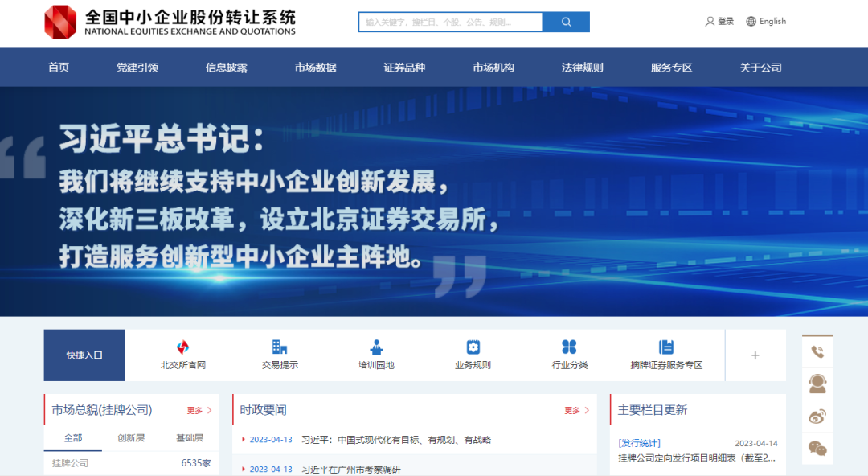Open the customer service avatar icon
This screenshot has width=868, height=476.
click(x=817, y=384)
